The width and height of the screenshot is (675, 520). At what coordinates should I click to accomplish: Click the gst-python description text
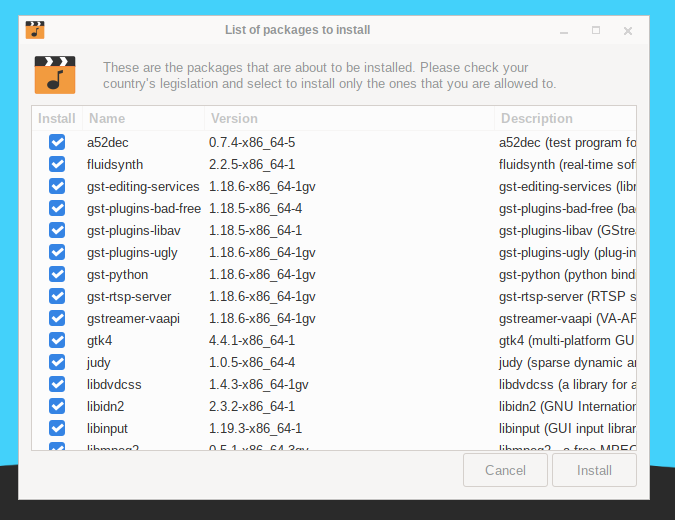[x=567, y=275]
